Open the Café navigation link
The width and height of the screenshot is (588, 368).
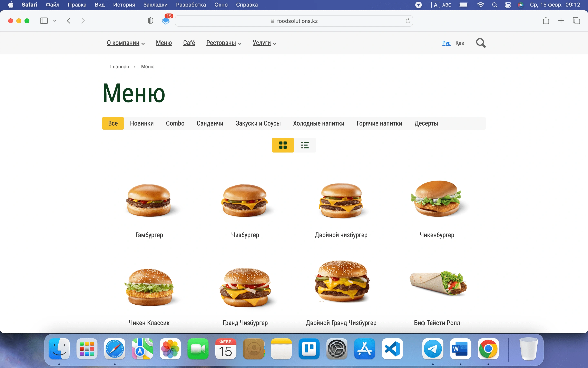click(x=189, y=43)
